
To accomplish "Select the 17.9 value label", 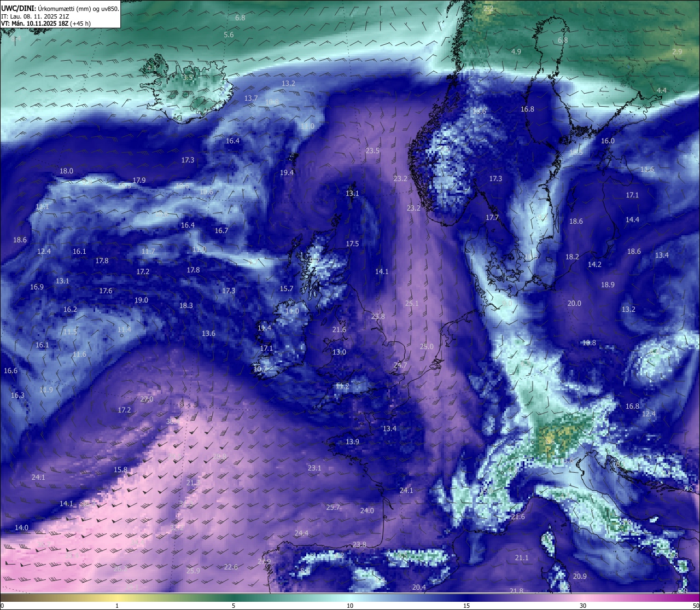I will click(x=139, y=180).
